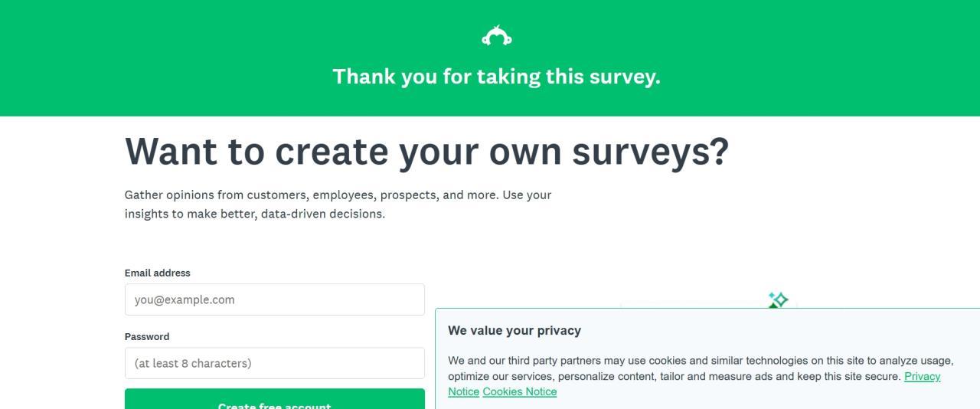Click the SurveyMonkey logo in the header

496,36
